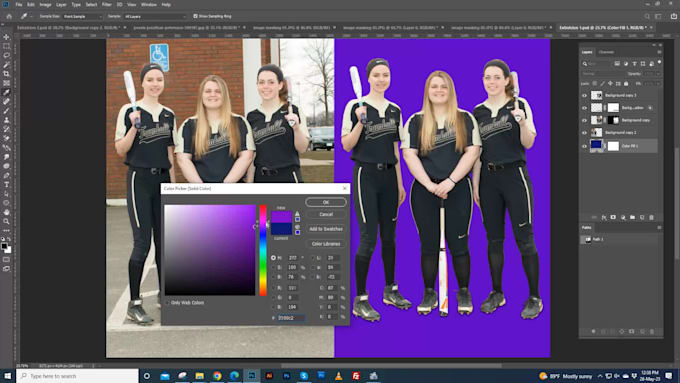Screen dimensions: 680x383
Task: Select the L (lightness) radio button
Action: pos(312,258)
